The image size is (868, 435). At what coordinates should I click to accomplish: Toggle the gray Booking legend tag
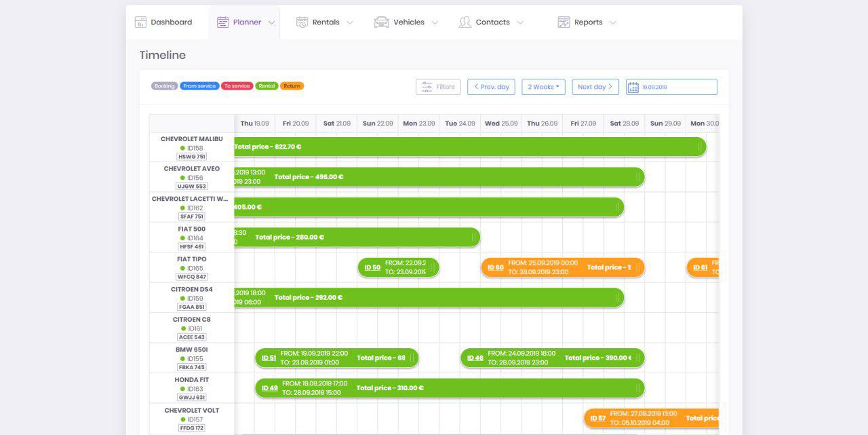164,86
